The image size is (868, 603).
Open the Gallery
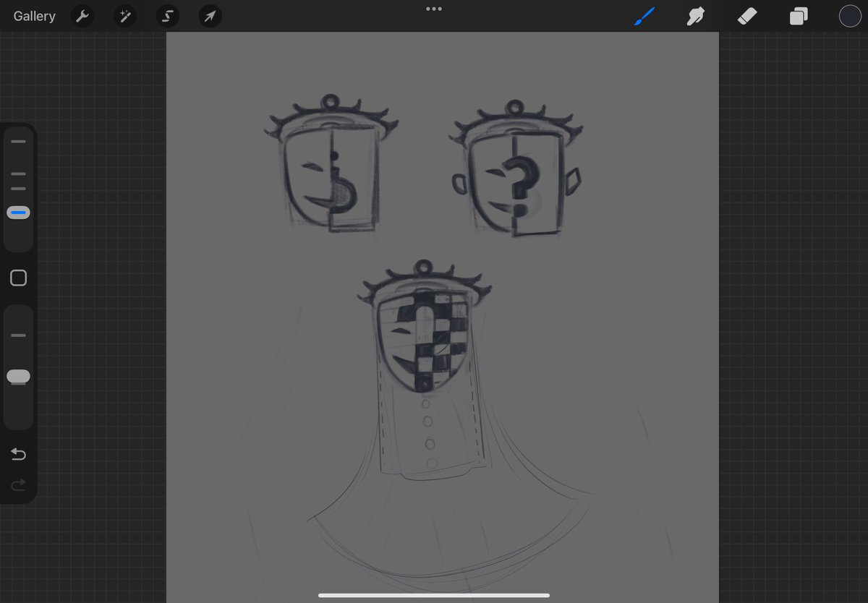[34, 16]
